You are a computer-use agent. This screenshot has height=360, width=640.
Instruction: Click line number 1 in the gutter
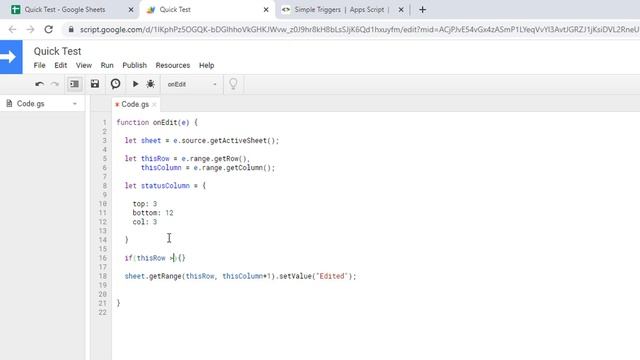point(104,122)
